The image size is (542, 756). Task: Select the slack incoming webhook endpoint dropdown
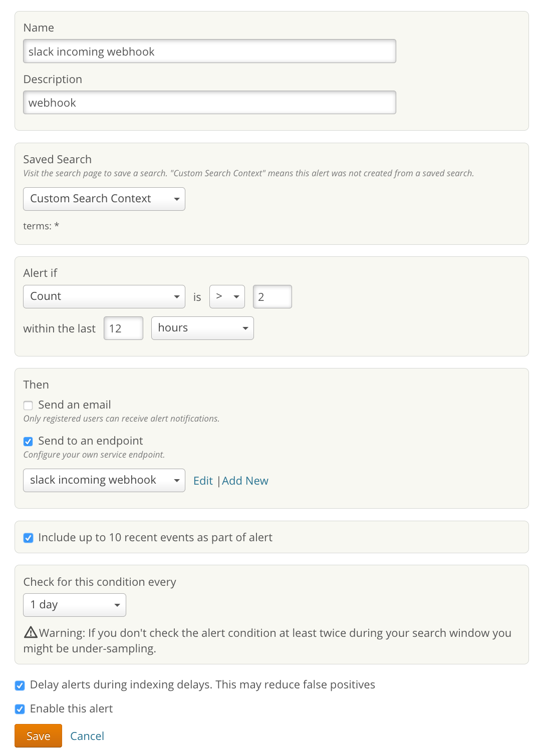tap(104, 481)
